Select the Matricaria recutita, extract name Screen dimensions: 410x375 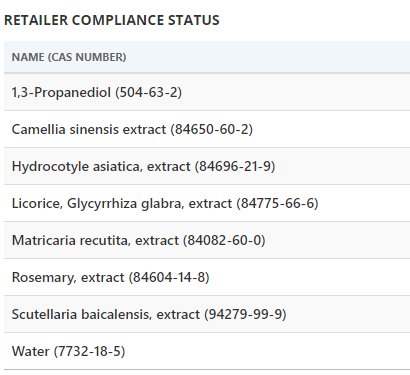click(95, 240)
